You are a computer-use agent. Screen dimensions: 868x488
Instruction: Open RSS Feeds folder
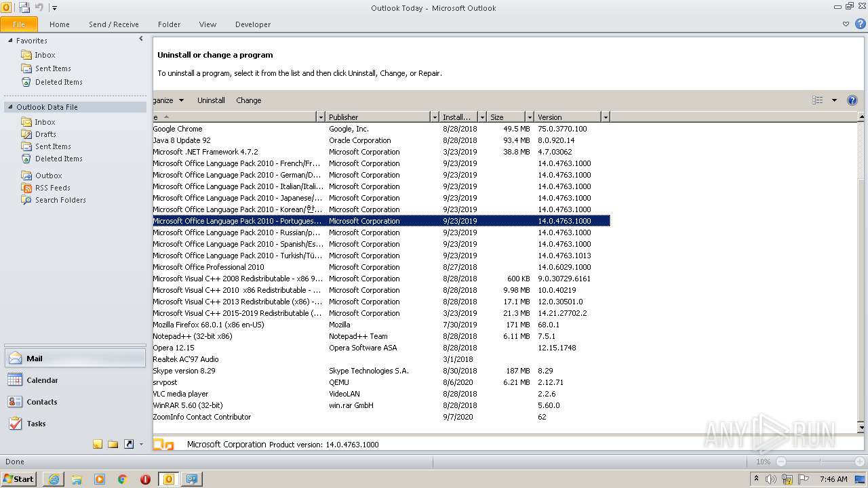(x=52, y=188)
